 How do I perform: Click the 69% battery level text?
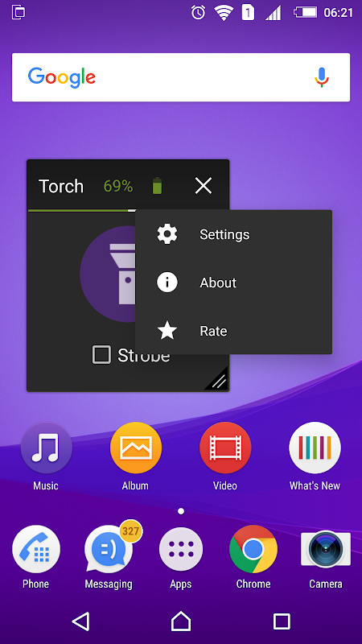[118, 187]
